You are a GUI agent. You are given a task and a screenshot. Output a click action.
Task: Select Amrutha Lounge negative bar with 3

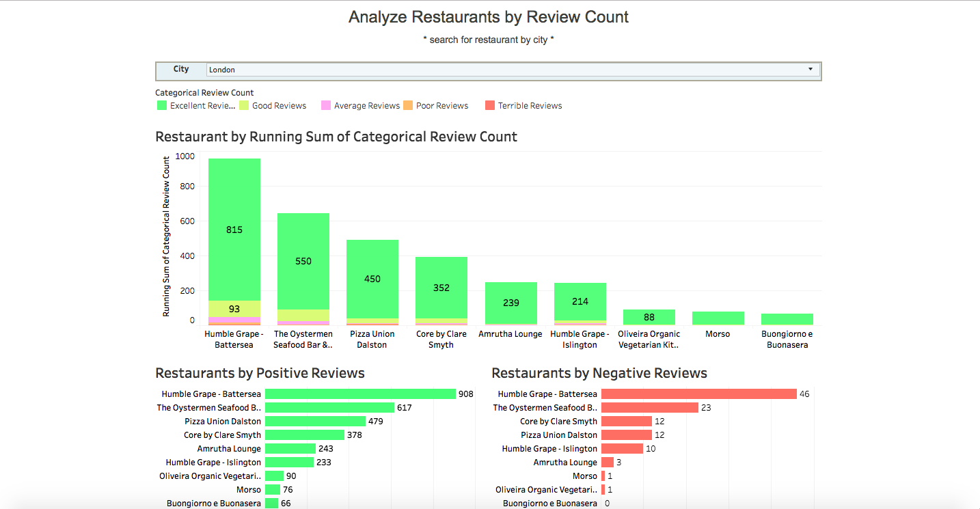[x=608, y=463]
